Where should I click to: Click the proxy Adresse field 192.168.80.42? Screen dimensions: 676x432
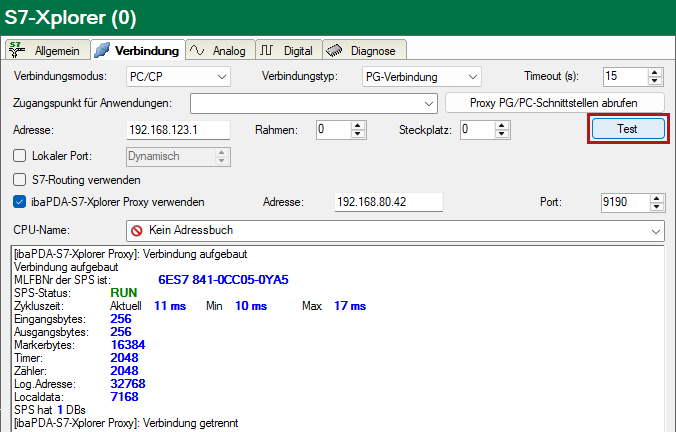[x=388, y=202]
